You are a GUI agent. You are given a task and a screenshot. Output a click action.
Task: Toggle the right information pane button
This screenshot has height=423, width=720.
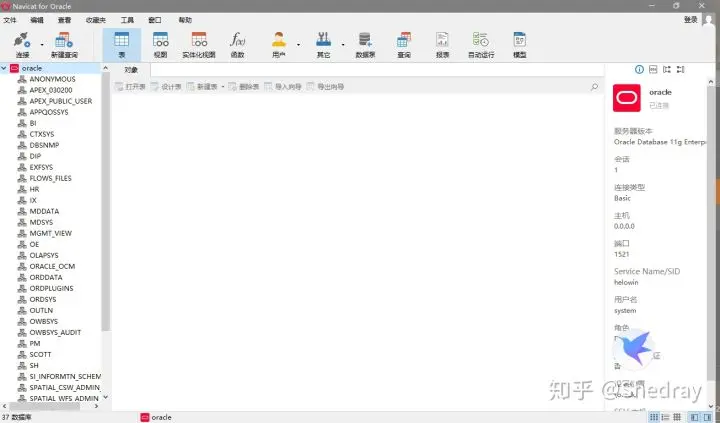pos(708,417)
